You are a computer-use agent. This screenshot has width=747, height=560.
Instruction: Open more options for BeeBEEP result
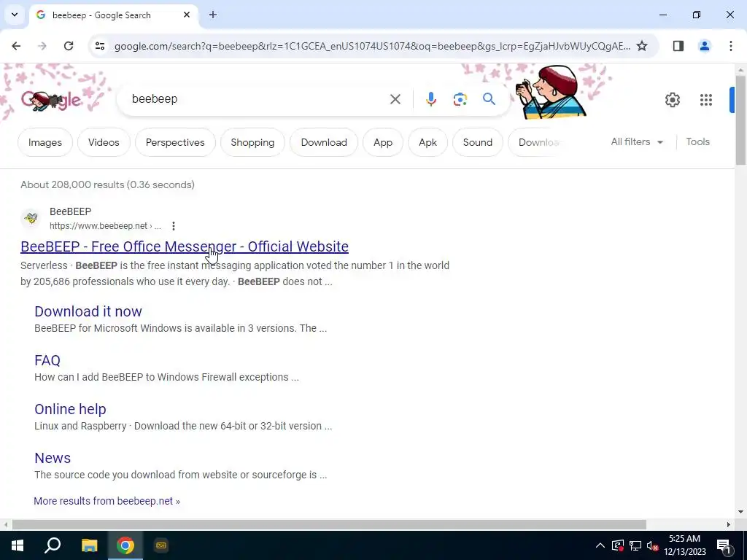tap(174, 226)
